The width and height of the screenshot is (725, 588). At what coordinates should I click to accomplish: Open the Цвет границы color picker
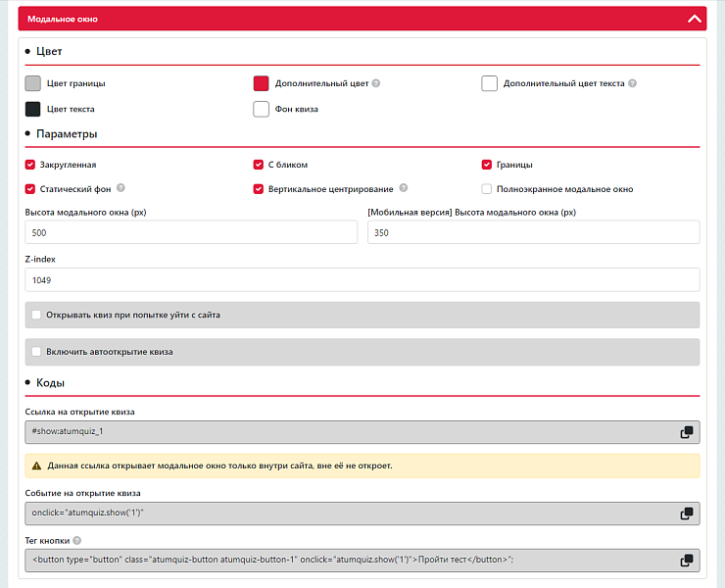point(33,83)
